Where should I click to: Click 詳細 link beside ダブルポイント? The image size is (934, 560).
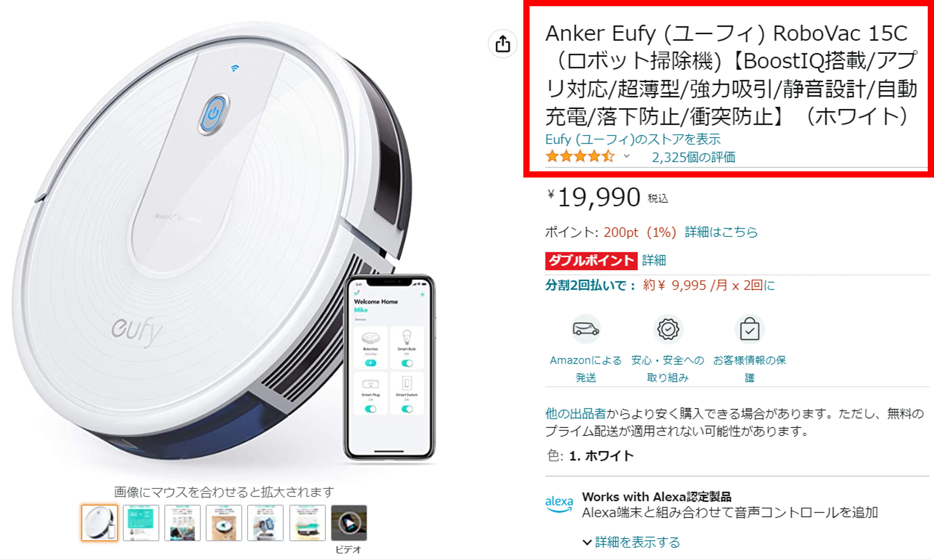654,260
